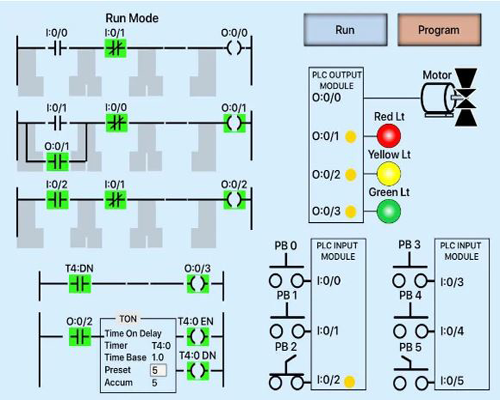Click the O:0/3 output status LED
The image size is (500, 400).
(351, 212)
